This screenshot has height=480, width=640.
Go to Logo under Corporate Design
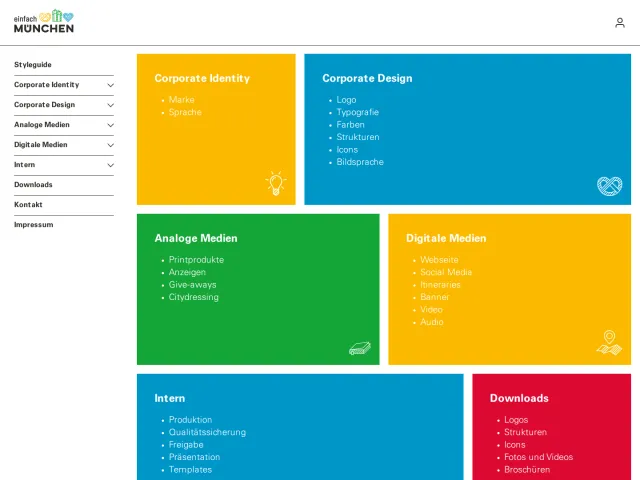347,100
